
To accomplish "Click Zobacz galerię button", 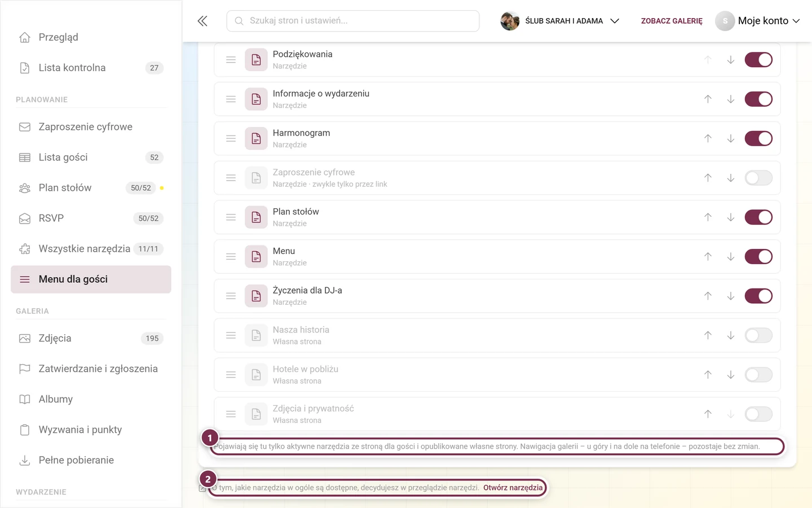I will click(672, 21).
